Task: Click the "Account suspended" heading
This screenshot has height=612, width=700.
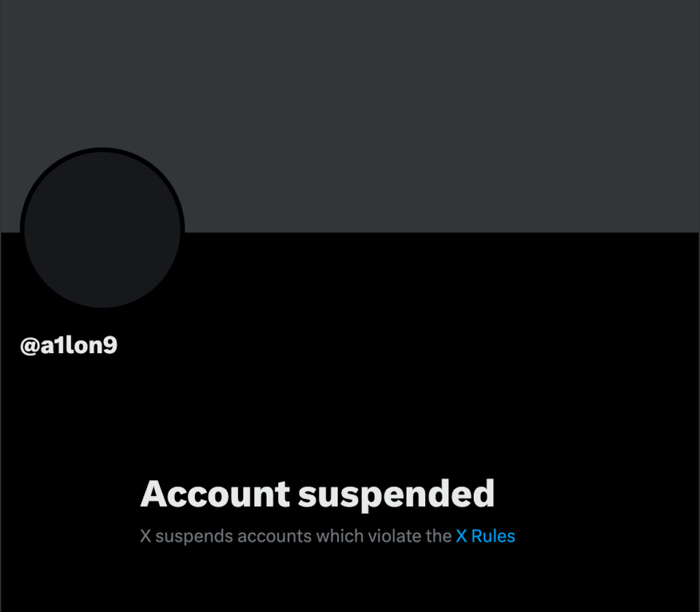Action: coord(317,495)
